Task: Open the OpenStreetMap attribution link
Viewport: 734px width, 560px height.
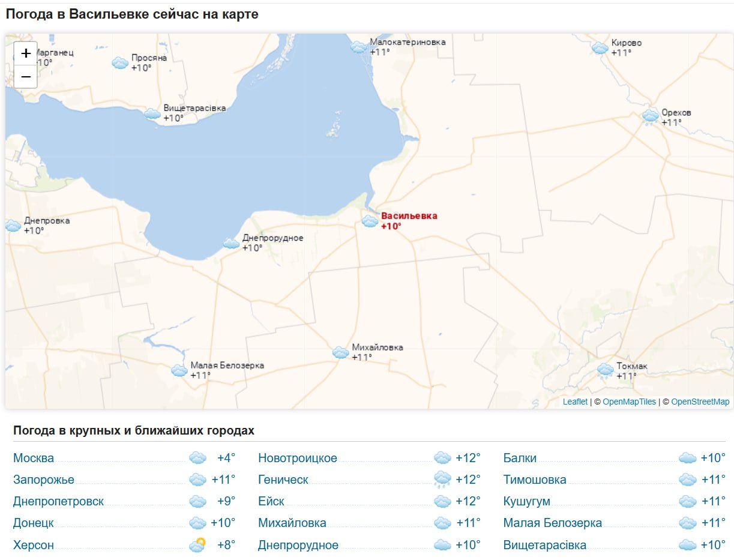Action: click(700, 402)
